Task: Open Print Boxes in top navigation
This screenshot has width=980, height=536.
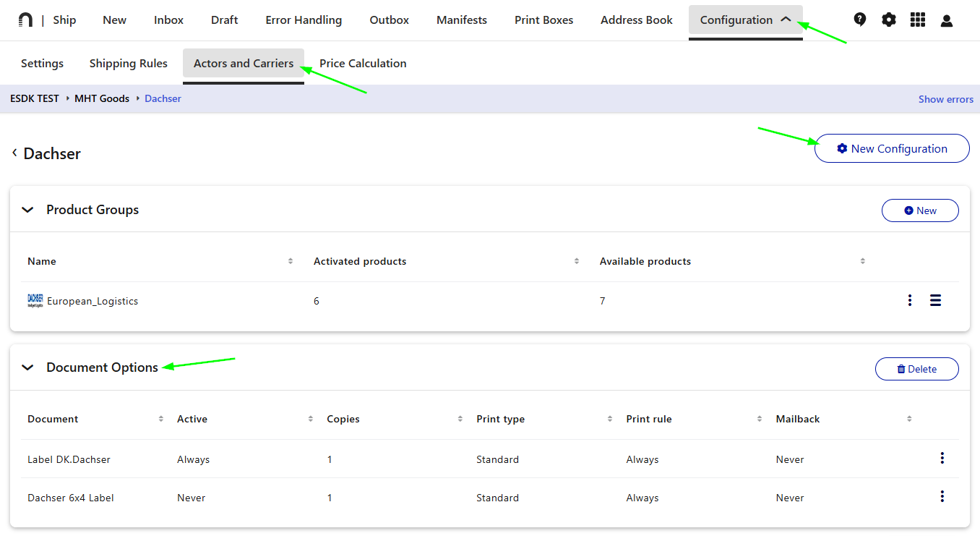Action: tap(544, 20)
